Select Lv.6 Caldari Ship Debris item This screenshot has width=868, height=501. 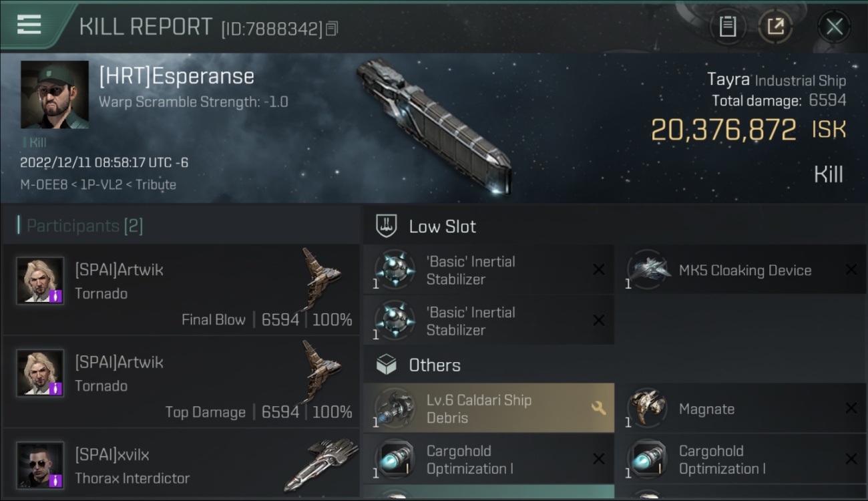coord(489,408)
